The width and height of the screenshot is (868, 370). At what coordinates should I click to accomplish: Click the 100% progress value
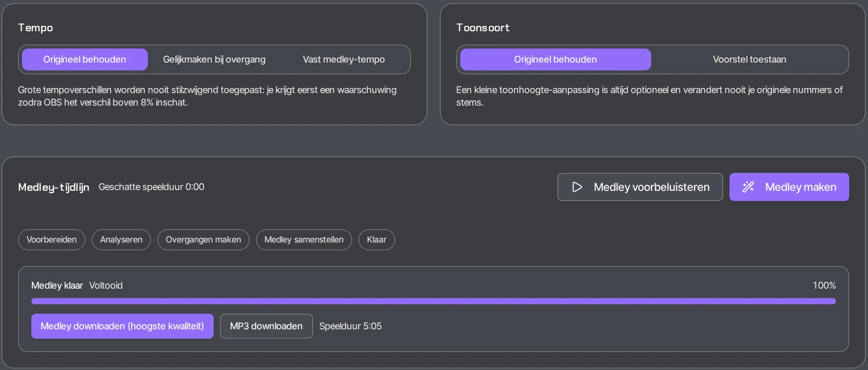[x=824, y=285]
